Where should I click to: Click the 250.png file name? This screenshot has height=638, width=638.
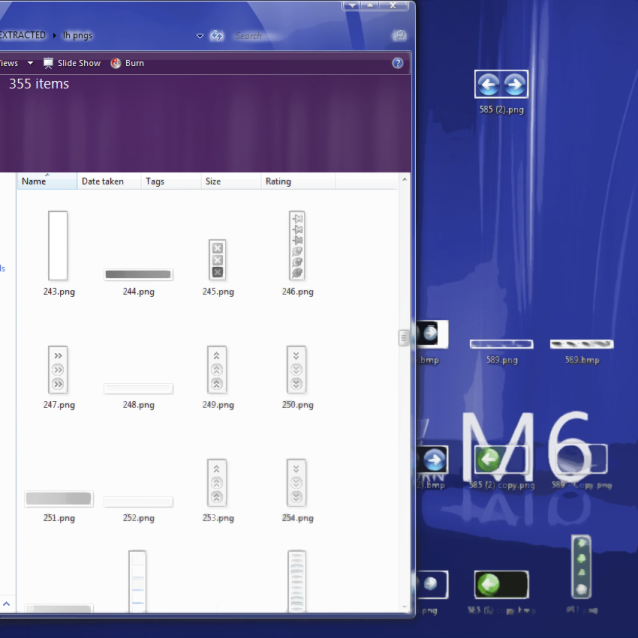(x=298, y=405)
